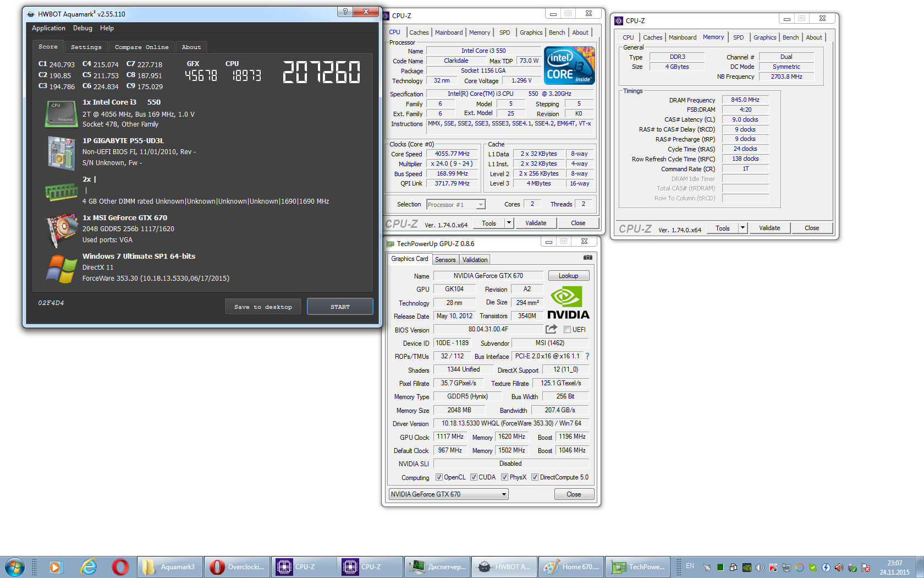
Task: Open the Bench tab in the left CPU-Z window
Action: (x=557, y=32)
